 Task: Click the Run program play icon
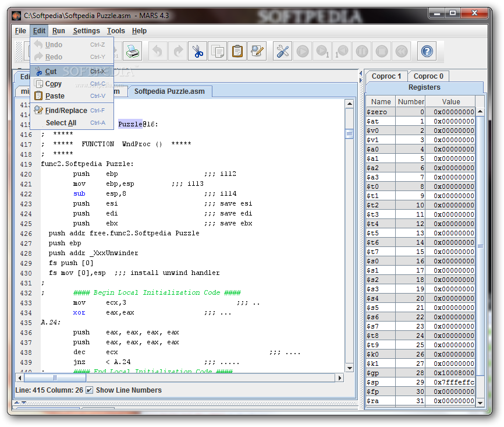click(303, 51)
